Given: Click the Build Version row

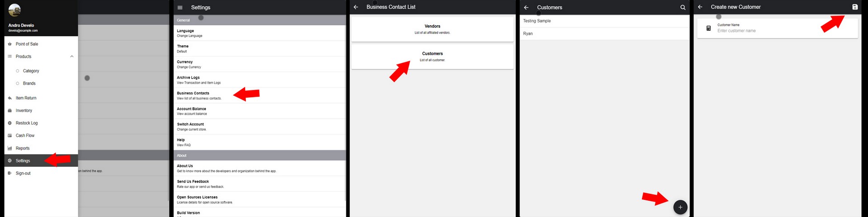Looking at the screenshot, I should [x=259, y=212].
